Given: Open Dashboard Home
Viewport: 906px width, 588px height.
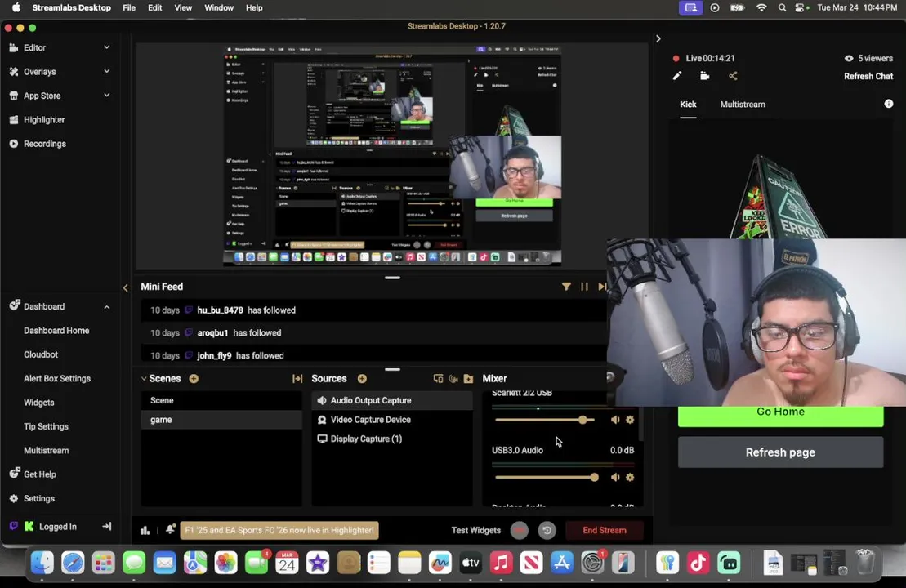Looking at the screenshot, I should pos(56,331).
